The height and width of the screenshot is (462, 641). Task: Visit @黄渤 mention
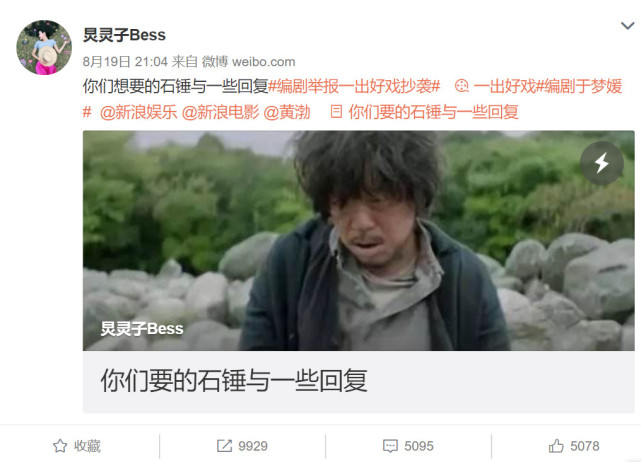coord(287,112)
